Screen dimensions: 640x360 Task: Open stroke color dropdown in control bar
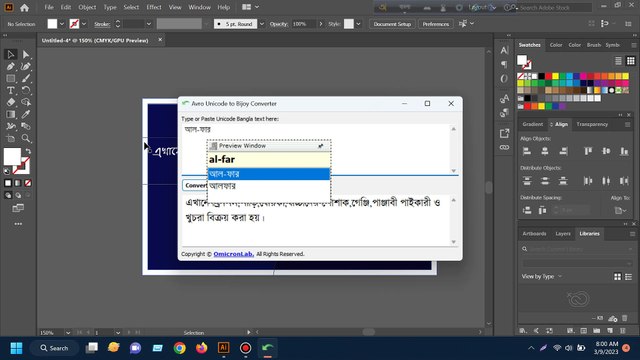coord(84,24)
